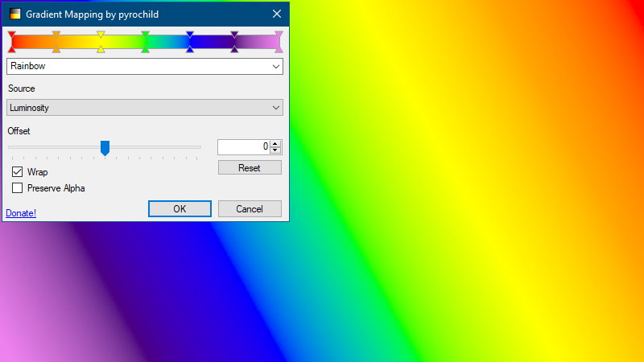This screenshot has height=362, width=644.
Task: Open the Luminosity source dropdown
Action: [x=145, y=108]
